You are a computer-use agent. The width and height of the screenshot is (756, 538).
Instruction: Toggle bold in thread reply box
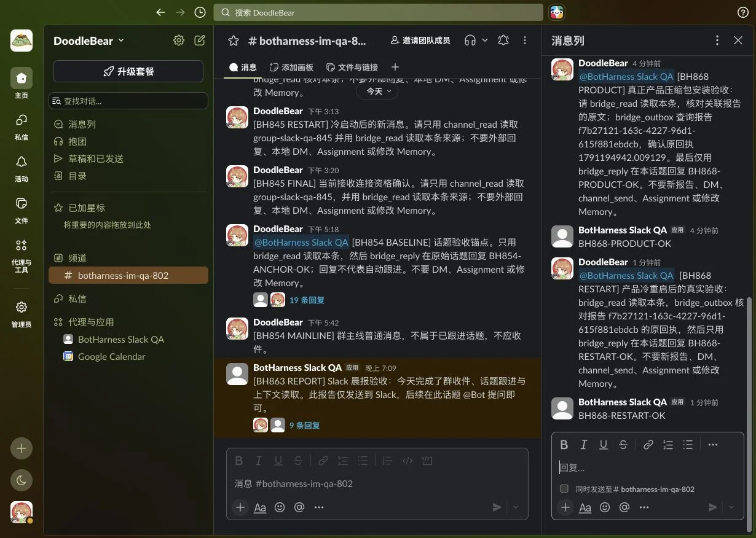tap(564, 445)
